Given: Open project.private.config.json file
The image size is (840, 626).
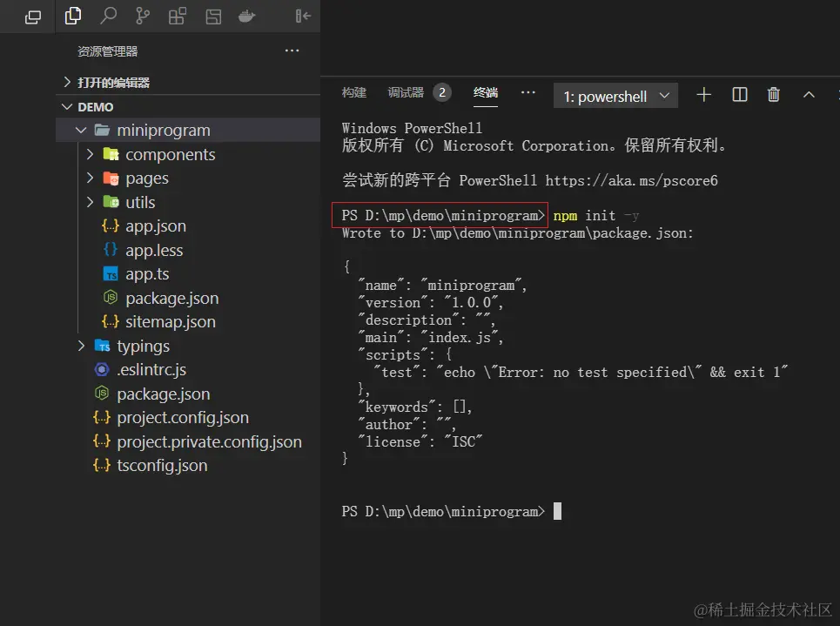Looking at the screenshot, I should [210, 441].
